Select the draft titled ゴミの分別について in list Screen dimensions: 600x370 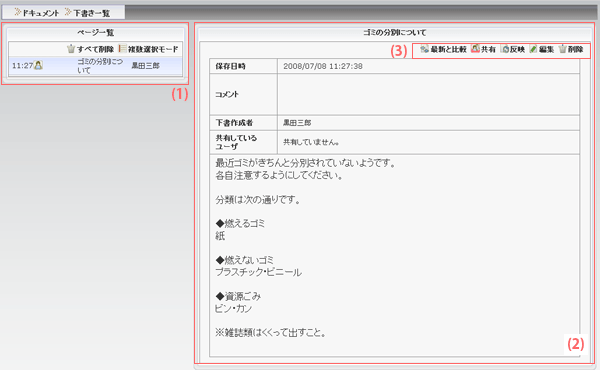100,66
